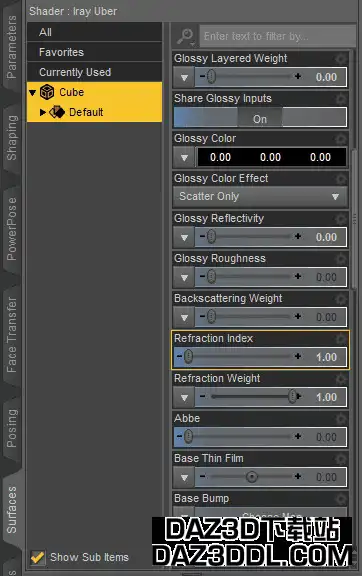Viewport: 362px width, 576px height.
Task: Open Refraction Weight gear settings
Action: pos(341,379)
